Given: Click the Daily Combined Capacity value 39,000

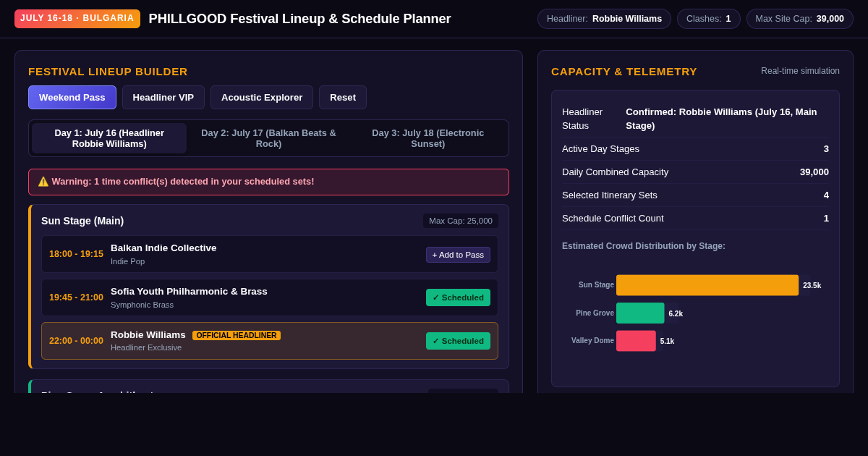Looking at the screenshot, I should click(x=814, y=172).
